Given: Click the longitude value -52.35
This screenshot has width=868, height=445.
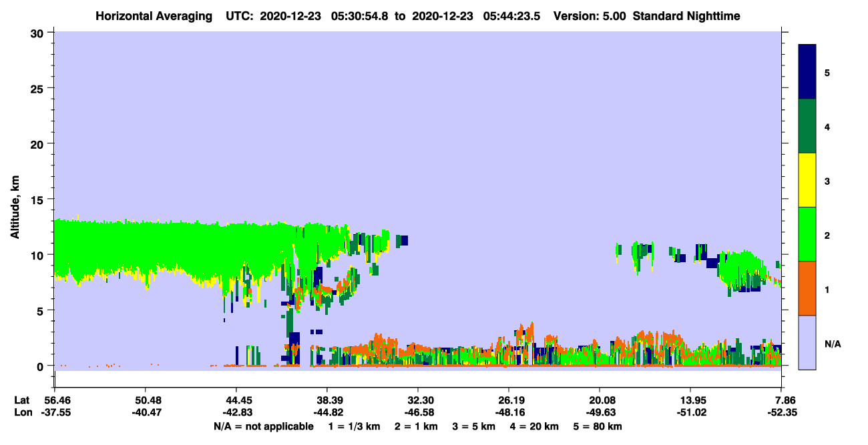Looking at the screenshot, I should (x=781, y=412).
